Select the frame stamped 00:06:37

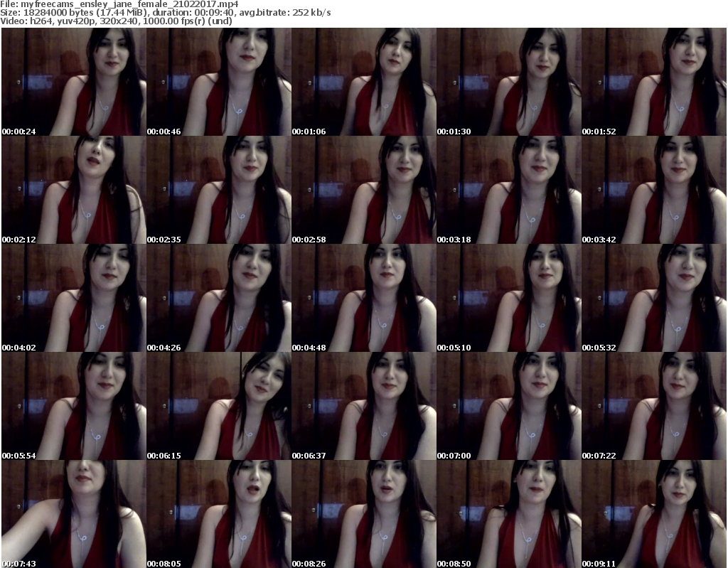(363, 406)
